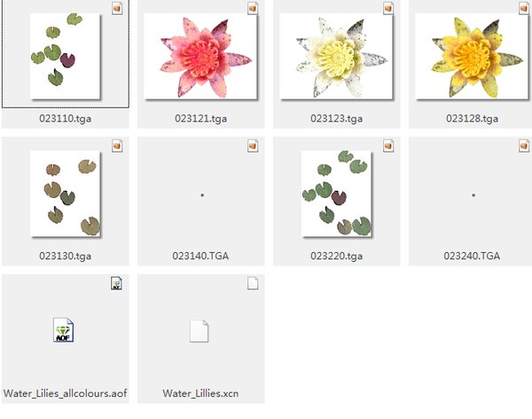Click the 023240.TGA file name label
This screenshot has height=419, width=532.
pyautogui.click(x=472, y=256)
